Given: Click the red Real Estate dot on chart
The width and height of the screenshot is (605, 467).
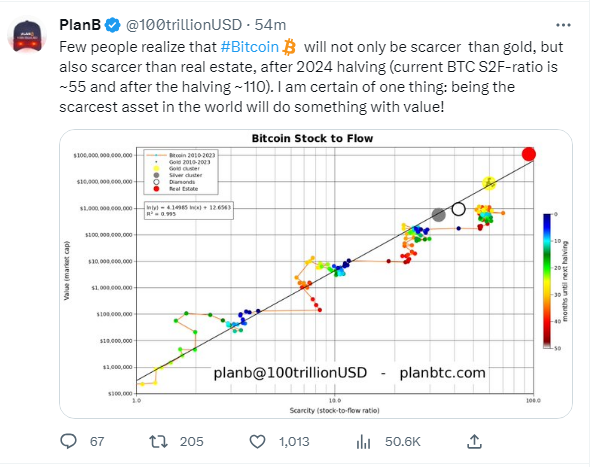Looking at the screenshot, I should pyautogui.click(x=529, y=154).
